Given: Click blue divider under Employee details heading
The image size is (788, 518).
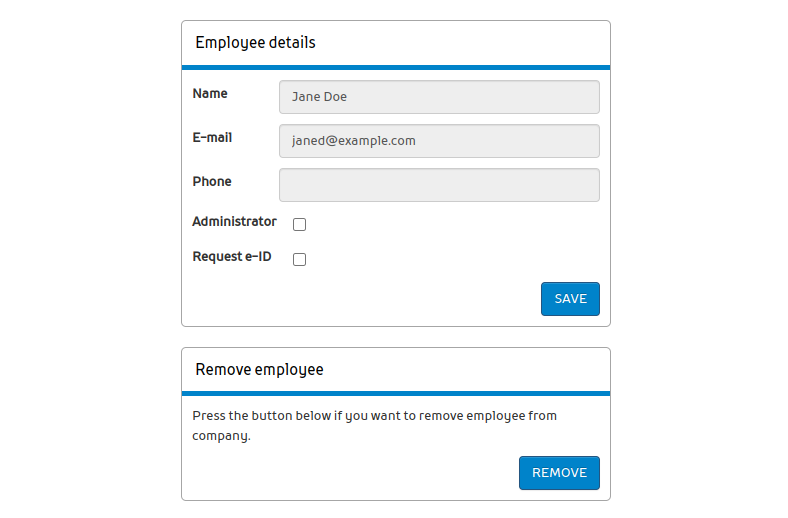Looking at the screenshot, I should [395, 67].
